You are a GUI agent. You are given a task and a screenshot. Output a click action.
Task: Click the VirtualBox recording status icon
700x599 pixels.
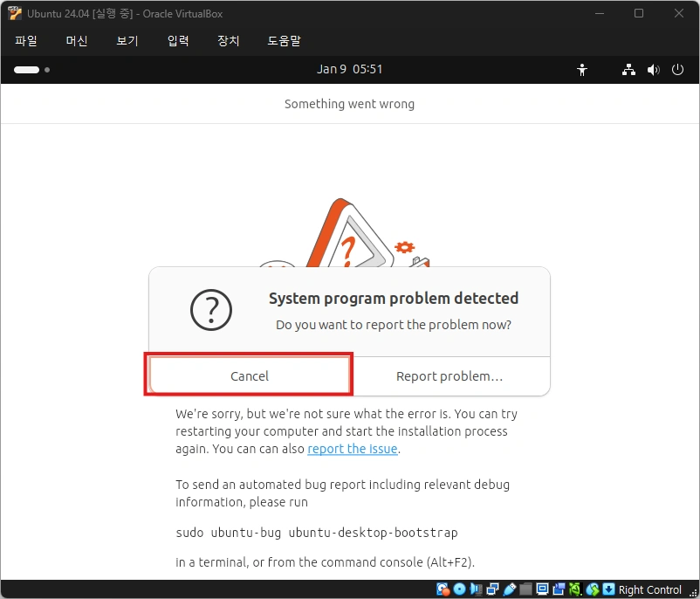(559, 589)
